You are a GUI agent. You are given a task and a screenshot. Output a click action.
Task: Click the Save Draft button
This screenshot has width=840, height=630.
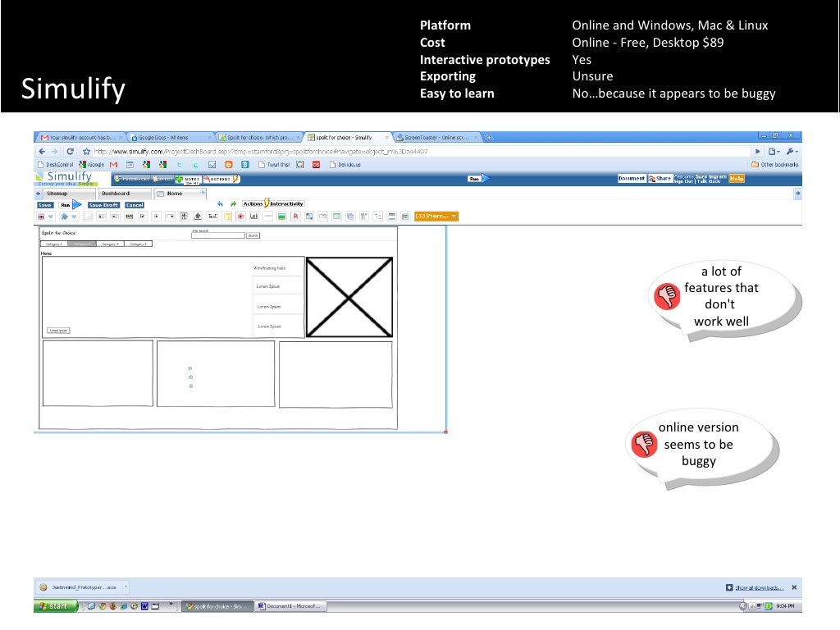(103, 205)
